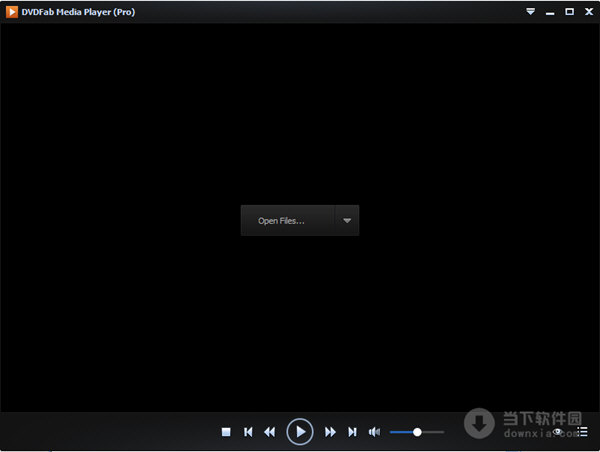The width and height of the screenshot is (600, 452).
Task: Open the main menu dropdown in title bar
Action: pyautogui.click(x=530, y=11)
